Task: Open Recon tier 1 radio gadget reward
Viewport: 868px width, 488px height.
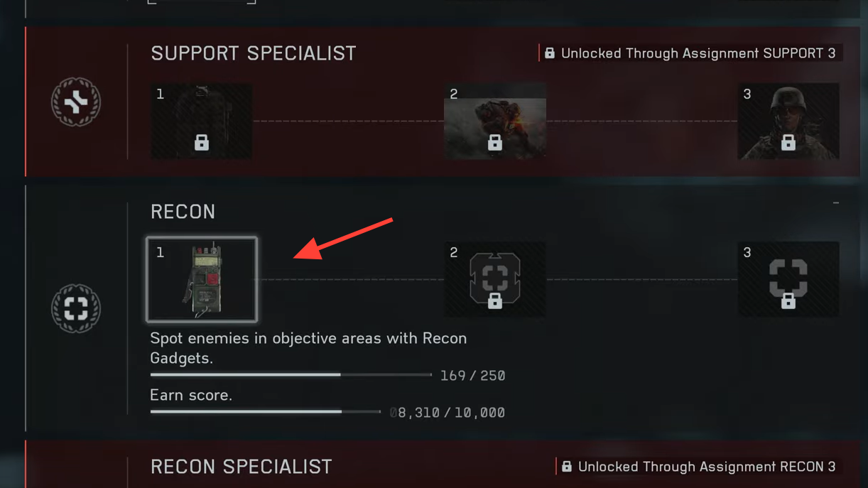Action: pos(202,280)
